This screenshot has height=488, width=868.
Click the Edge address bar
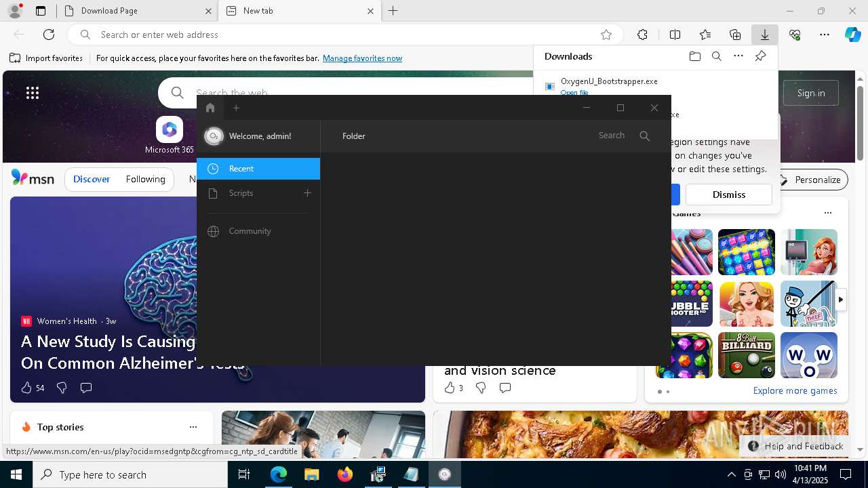tap(346, 35)
